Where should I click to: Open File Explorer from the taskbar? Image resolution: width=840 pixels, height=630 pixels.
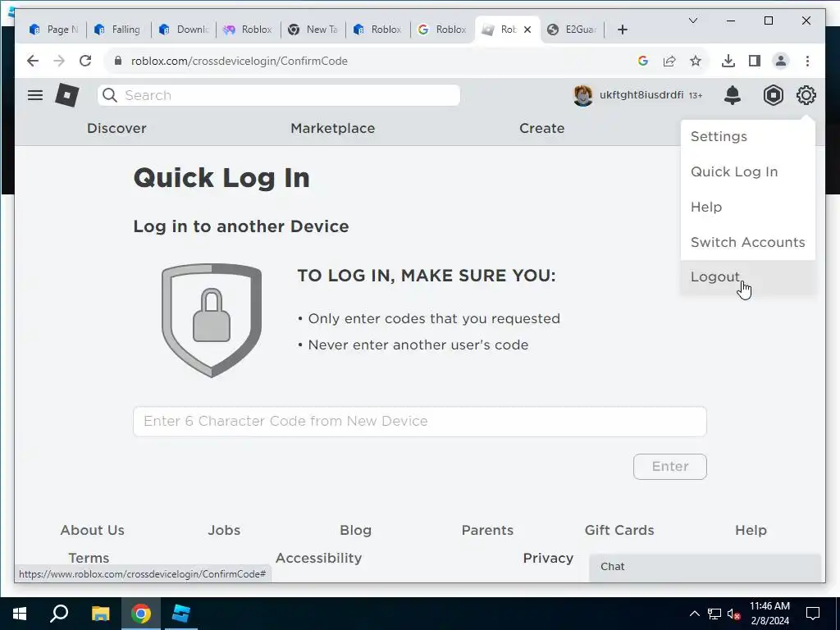coord(100,614)
